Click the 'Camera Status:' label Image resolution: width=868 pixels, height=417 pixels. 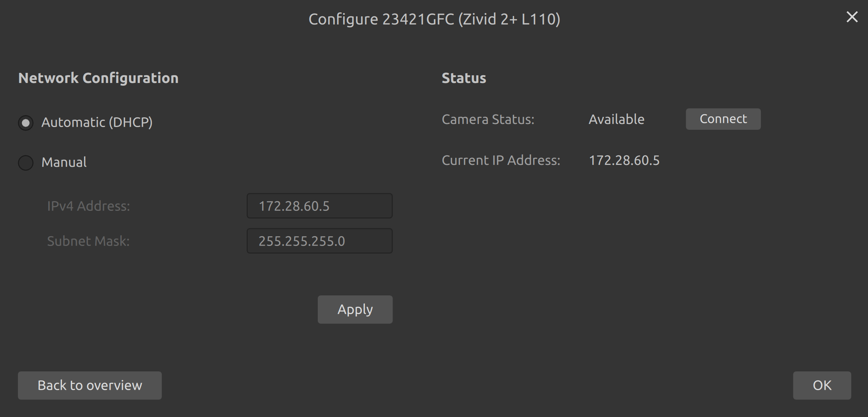[x=488, y=119]
